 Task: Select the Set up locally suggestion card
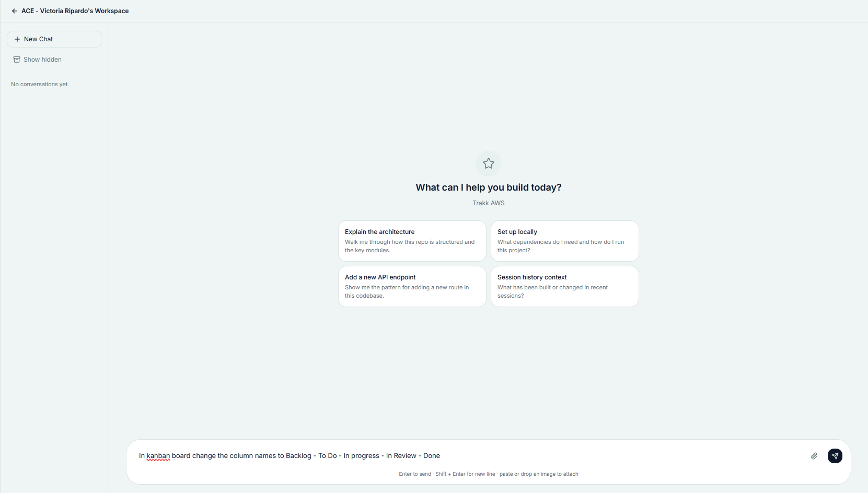[x=565, y=241]
